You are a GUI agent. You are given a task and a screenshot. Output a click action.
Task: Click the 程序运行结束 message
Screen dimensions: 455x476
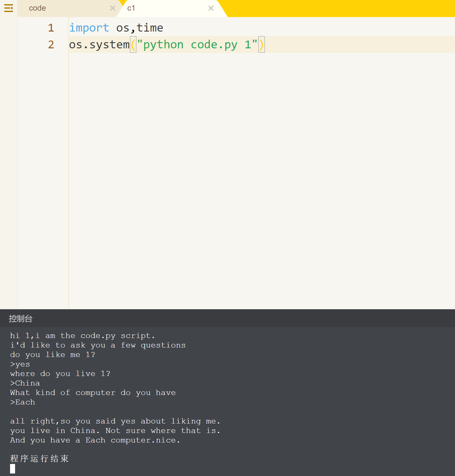(x=39, y=458)
